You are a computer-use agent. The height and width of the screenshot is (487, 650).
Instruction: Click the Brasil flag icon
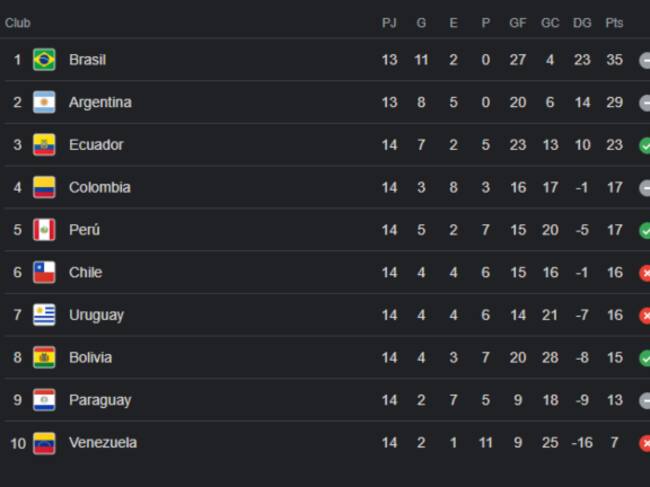44,60
